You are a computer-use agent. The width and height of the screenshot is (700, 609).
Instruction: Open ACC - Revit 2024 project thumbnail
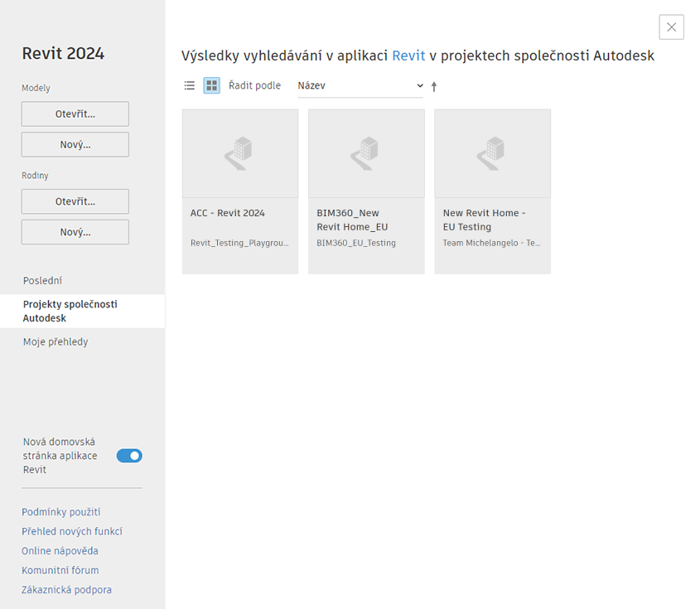(240, 153)
